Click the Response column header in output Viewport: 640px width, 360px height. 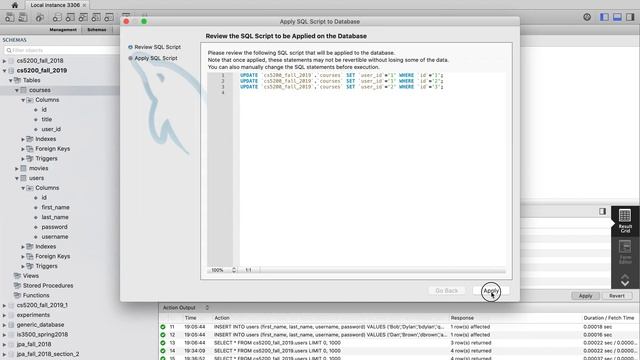pyautogui.click(x=462, y=318)
